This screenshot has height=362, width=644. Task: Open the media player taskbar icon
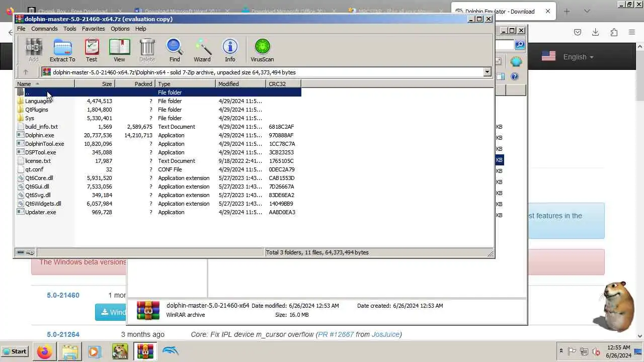[x=94, y=351]
